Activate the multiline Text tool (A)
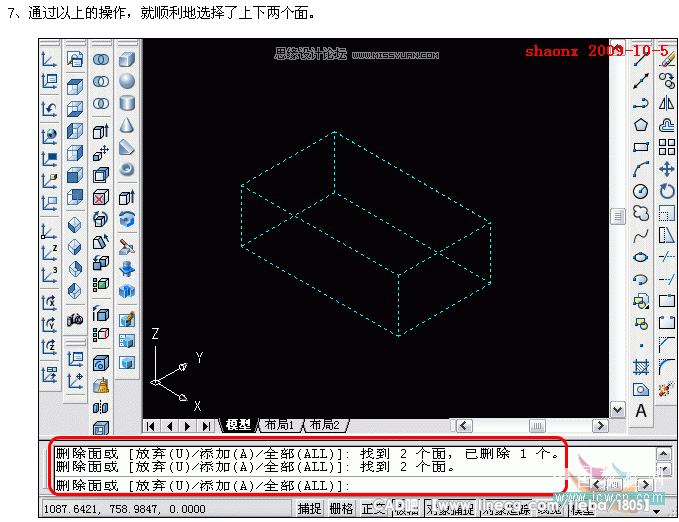Screen dimensions: 679x522 pos(641,411)
